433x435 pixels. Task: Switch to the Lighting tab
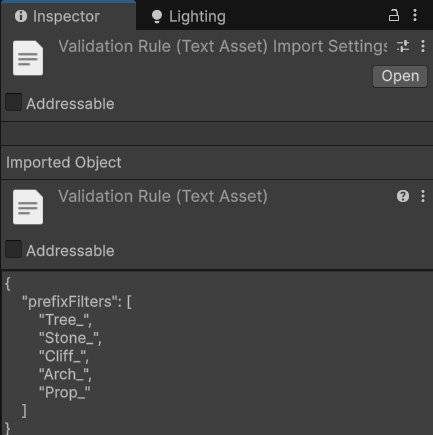pos(189,16)
